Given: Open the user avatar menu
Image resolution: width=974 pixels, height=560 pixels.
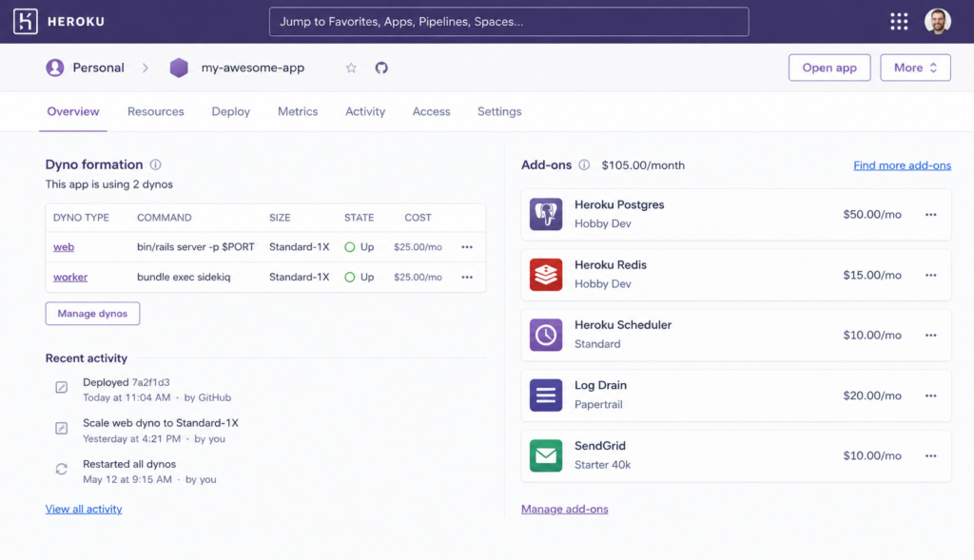Looking at the screenshot, I should point(937,21).
